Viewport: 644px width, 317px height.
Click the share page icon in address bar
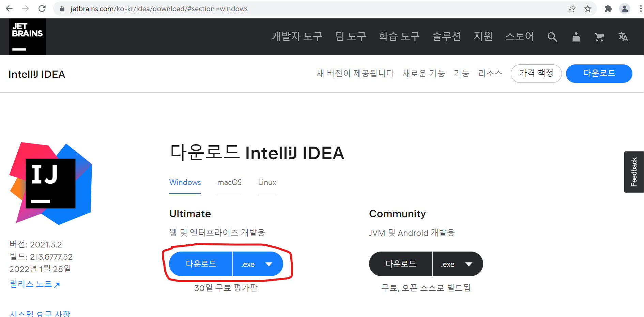[571, 9]
